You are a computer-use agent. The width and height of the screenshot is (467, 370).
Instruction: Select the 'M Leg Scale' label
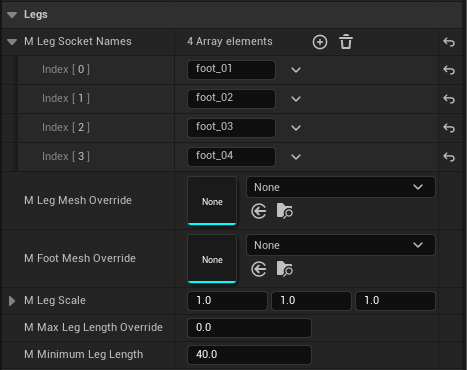click(x=55, y=300)
